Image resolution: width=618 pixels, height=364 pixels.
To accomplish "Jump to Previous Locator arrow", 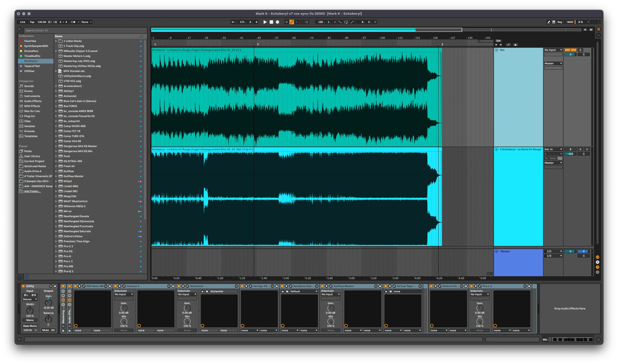I will coord(496,45).
